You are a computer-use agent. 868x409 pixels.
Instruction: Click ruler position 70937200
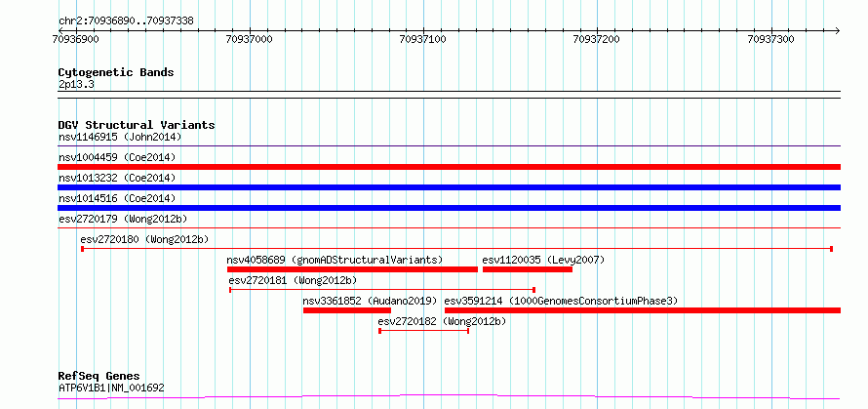(597, 39)
